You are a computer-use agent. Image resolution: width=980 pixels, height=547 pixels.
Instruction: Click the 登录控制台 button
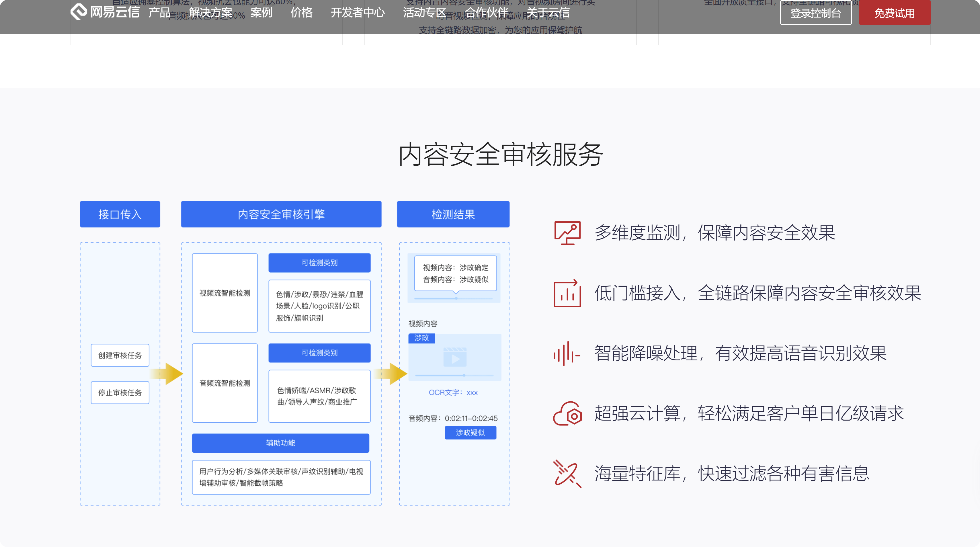pyautogui.click(x=816, y=13)
